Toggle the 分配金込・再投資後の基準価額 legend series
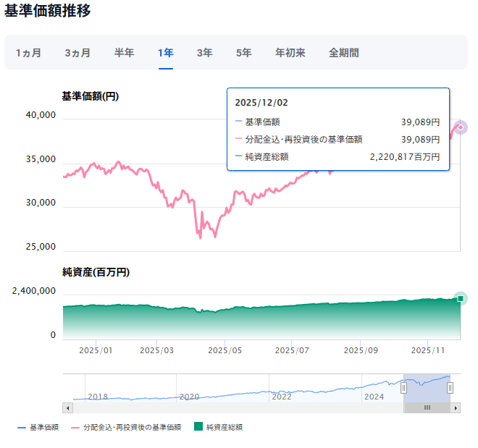This screenshot has height=448, width=478. point(126,427)
